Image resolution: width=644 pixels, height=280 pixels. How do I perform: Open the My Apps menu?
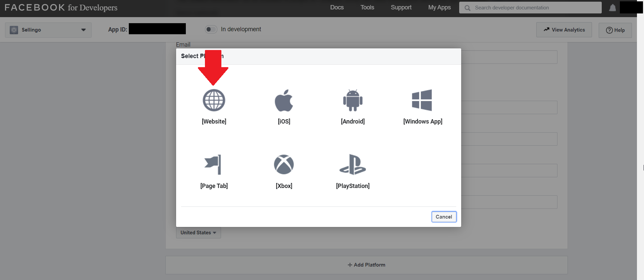click(439, 7)
